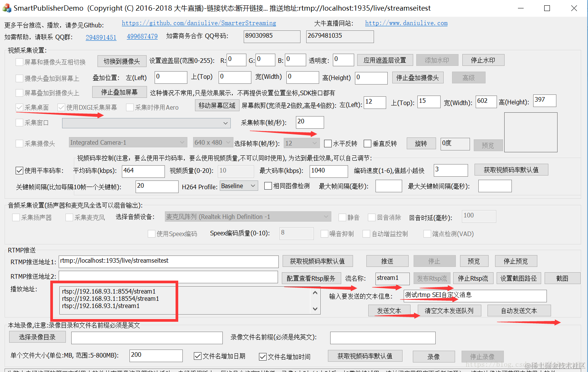This screenshot has height=372, width=588.
Task: Click the 最大码率 field showing 1040
Action: coord(329,171)
